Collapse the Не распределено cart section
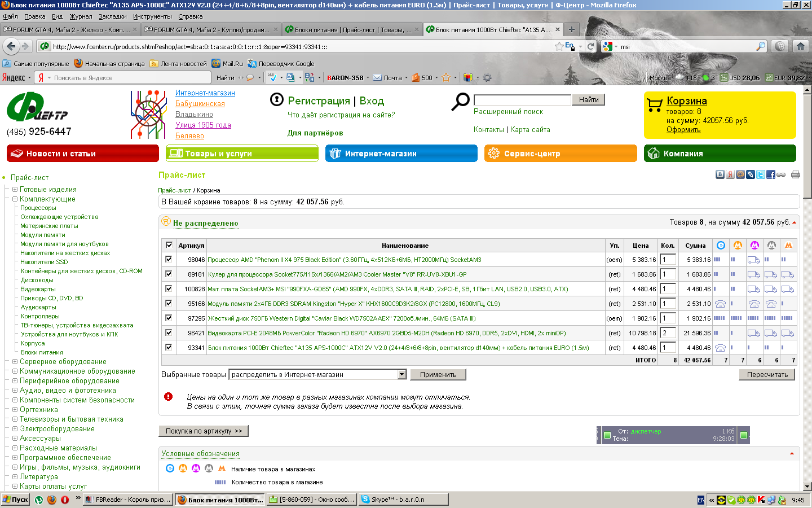This screenshot has width=812, height=508. coord(794,222)
